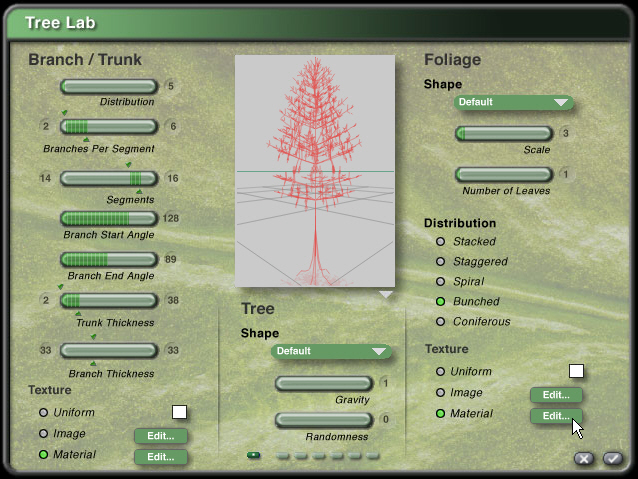638x479 pixels.
Task: Accept changes with the checkmark icon
Action: tap(613, 459)
